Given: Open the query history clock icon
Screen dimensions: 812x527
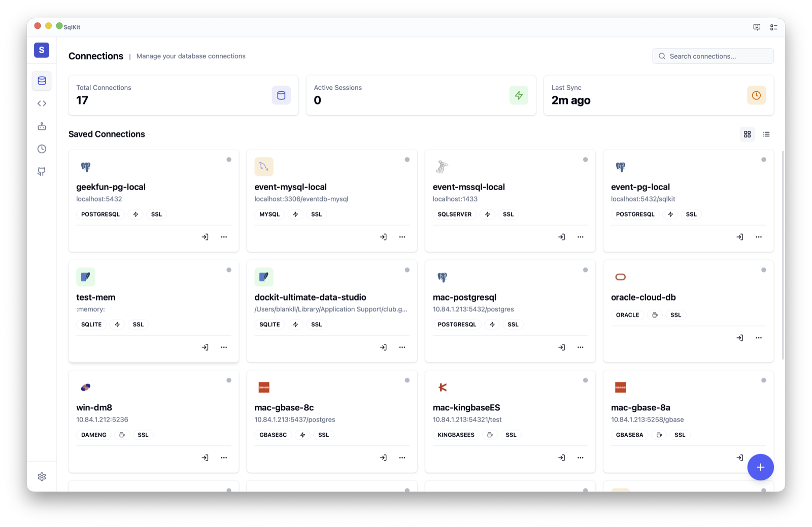Looking at the screenshot, I should tap(42, 149).
